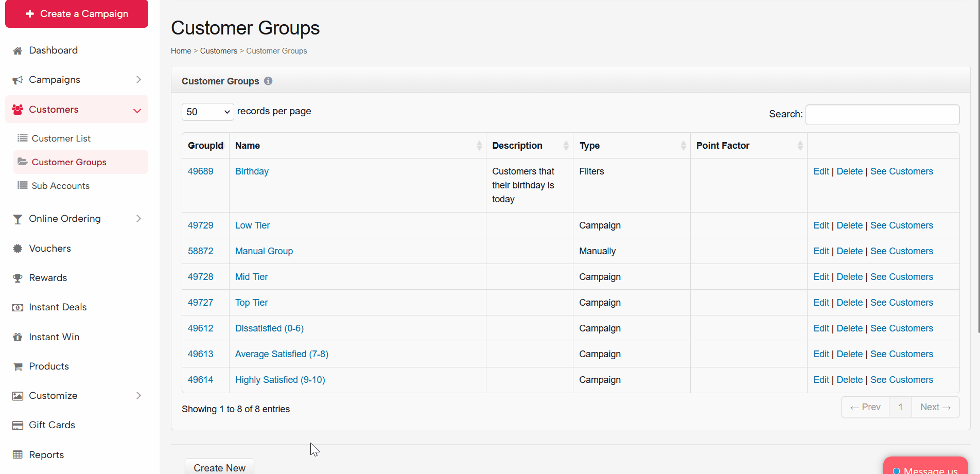Sort table by Description column arrows
980x474 pixels.
566,146
